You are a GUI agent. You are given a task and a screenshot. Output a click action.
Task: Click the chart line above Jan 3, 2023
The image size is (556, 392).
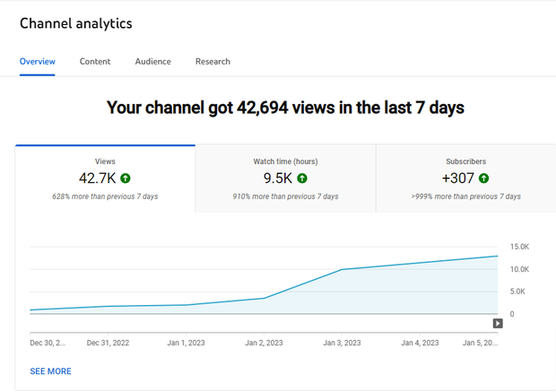[341, 269]
